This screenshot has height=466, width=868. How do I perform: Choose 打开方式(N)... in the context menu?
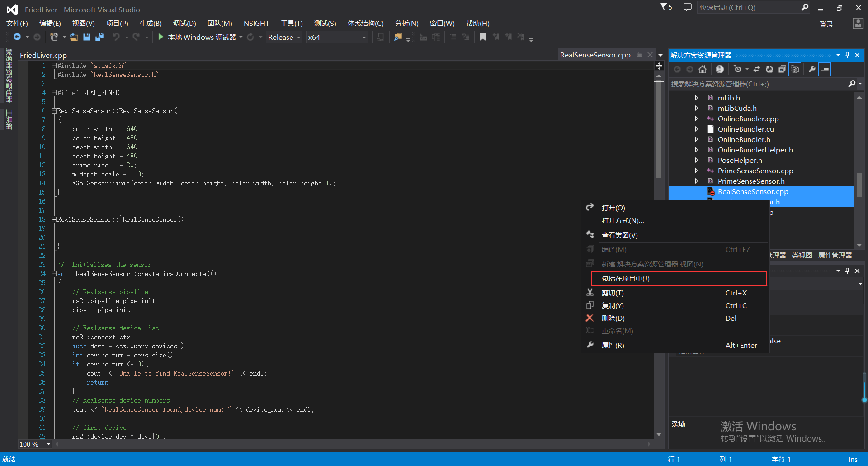pyautogui.click(x=675, y=220)
